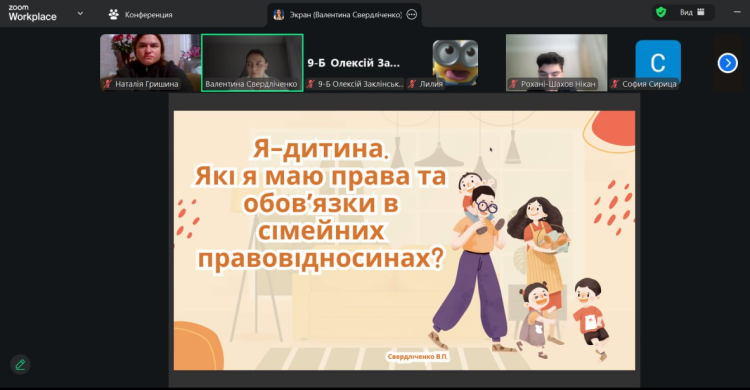Click the green security shield icon
The width and height of the screenshot is (750, 390).
point(661,12)
